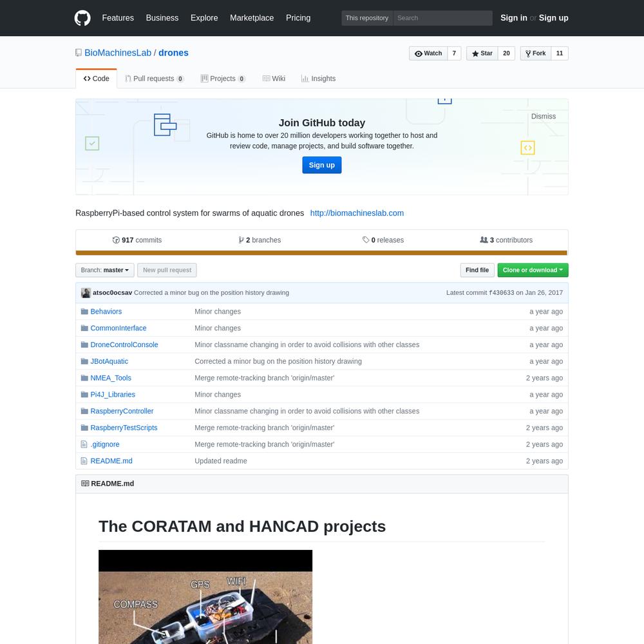Click the .gitignore file icon
The width and height of the screenshot is (644, 644).
point(84,444)
